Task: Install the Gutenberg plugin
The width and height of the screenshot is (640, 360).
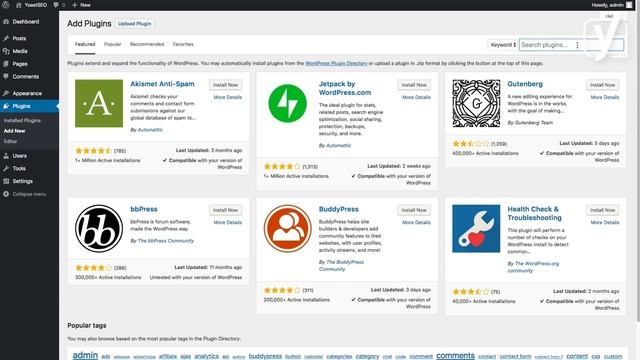Action: tap(602, 85)
